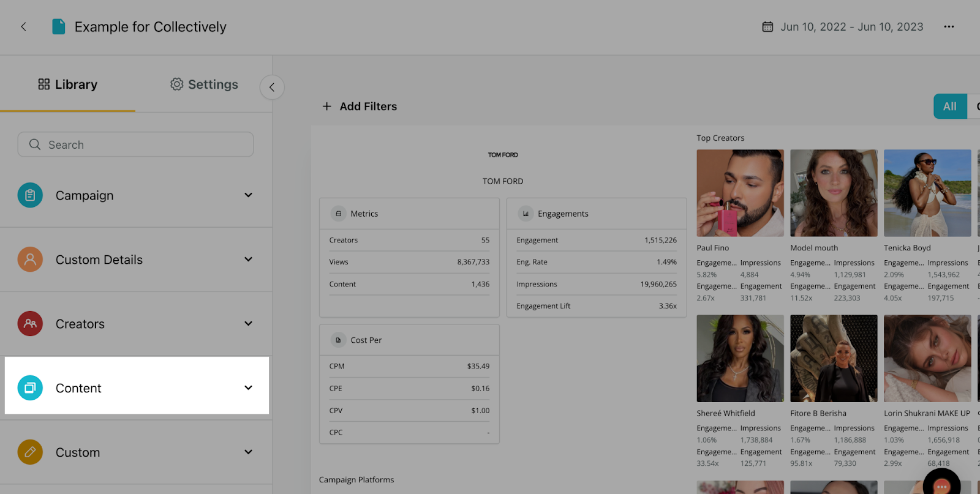
Task: Click the Add Filters button
Action: tap(360, 107)
